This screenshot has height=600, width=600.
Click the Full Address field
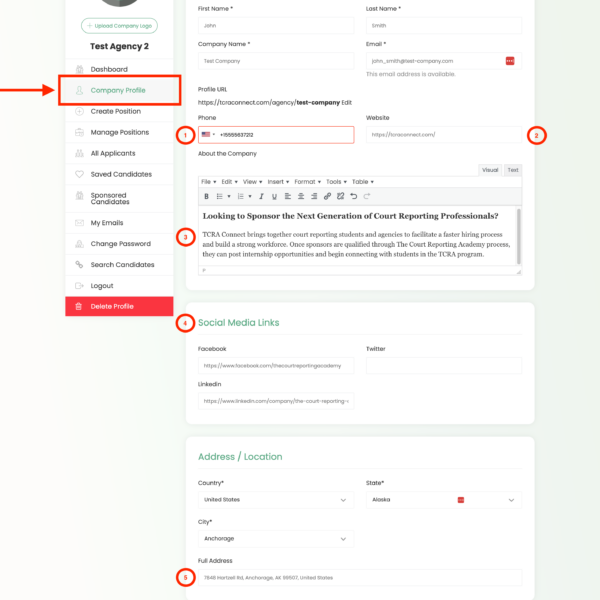pyautogui.click(x=360, y=578)
